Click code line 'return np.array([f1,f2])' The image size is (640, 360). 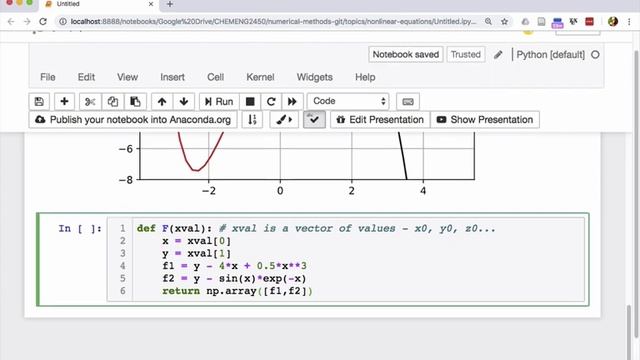(x=237, y=291)
